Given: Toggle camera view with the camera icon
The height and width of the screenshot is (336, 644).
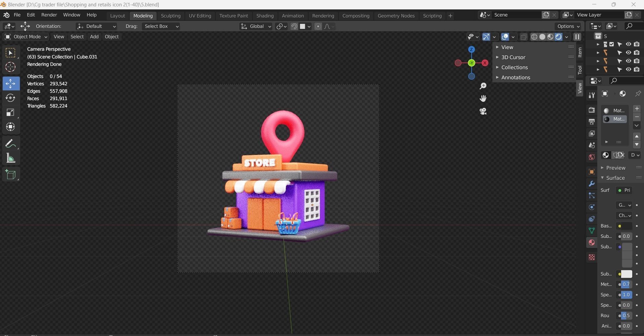Looking at the screenshot, I should click(483, 111).
